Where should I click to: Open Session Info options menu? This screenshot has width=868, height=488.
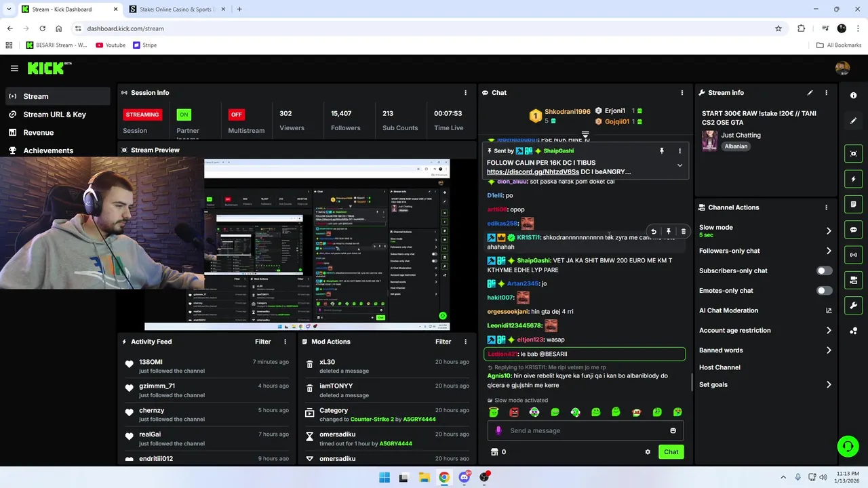[x=465, y=93]
